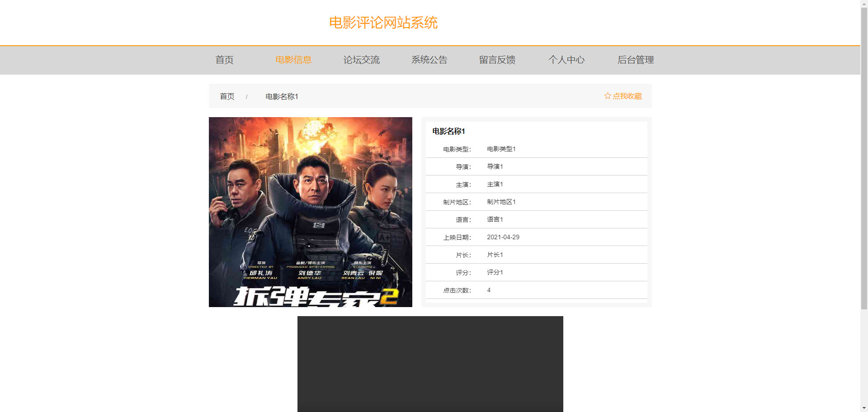The image size is (868, 412).
Task: Click the 电影名称1 breadcrumb item
Action: [x=282, y=96]
